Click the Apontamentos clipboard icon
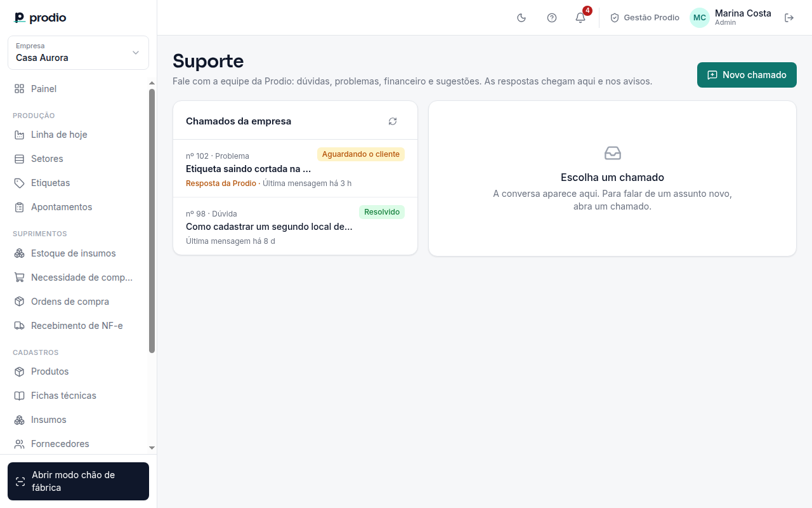 20,207
